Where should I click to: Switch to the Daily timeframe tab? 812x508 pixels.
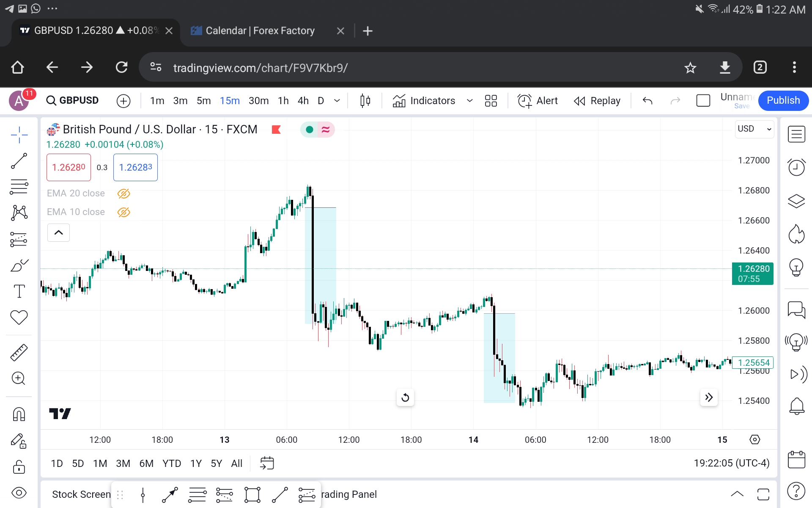(320, 100)
